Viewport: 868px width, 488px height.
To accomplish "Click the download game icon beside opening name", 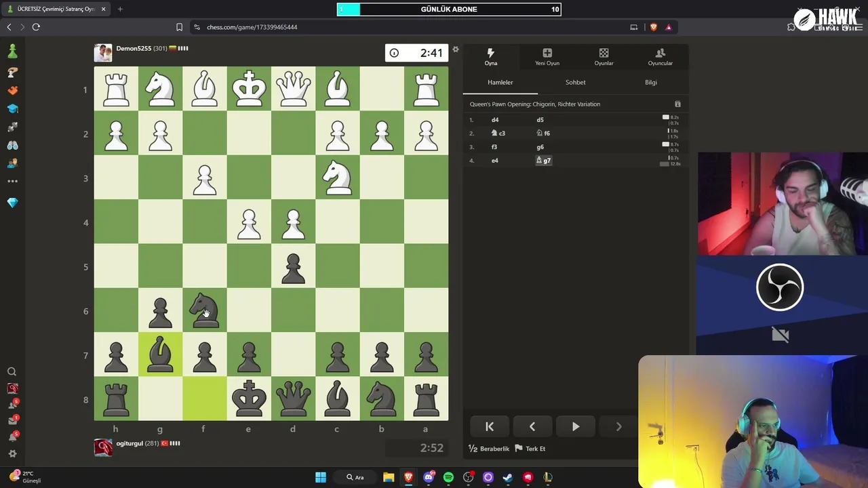I will (677, 104).
